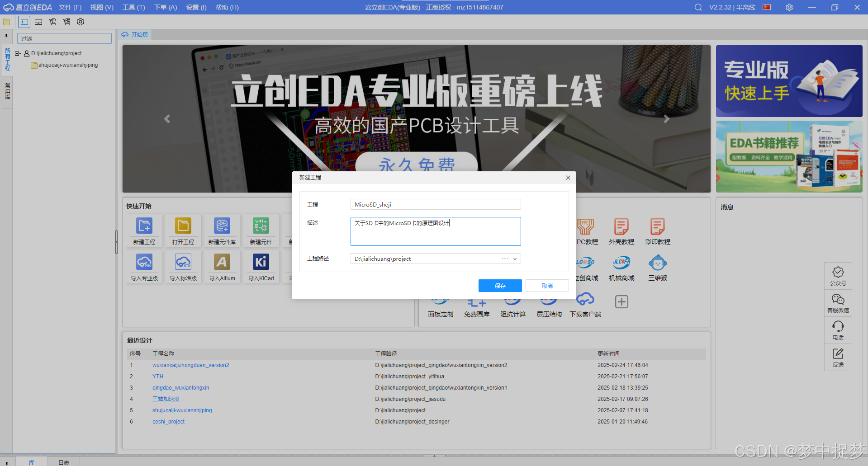Screen dimensions: 868x466
Task: Open the 机械商城 shop icon
Action: coord(621,263)
